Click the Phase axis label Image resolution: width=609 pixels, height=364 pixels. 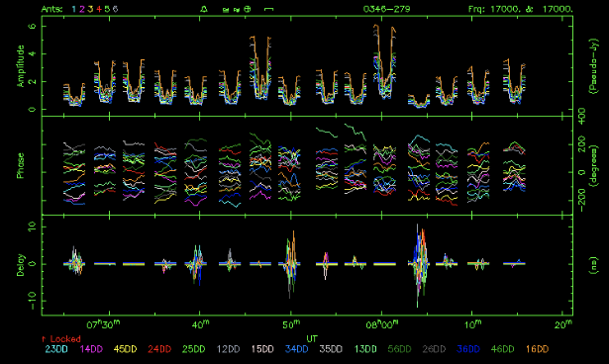(20, 165)
